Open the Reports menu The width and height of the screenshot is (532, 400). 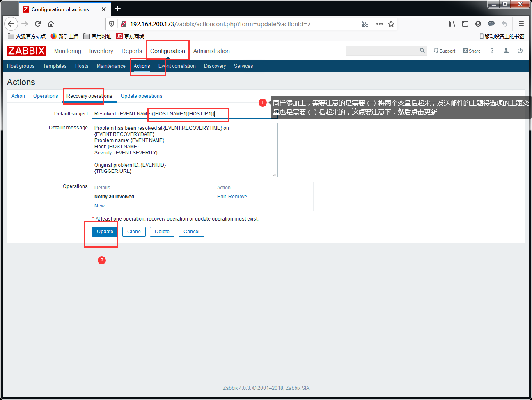[x=132, y=51]
